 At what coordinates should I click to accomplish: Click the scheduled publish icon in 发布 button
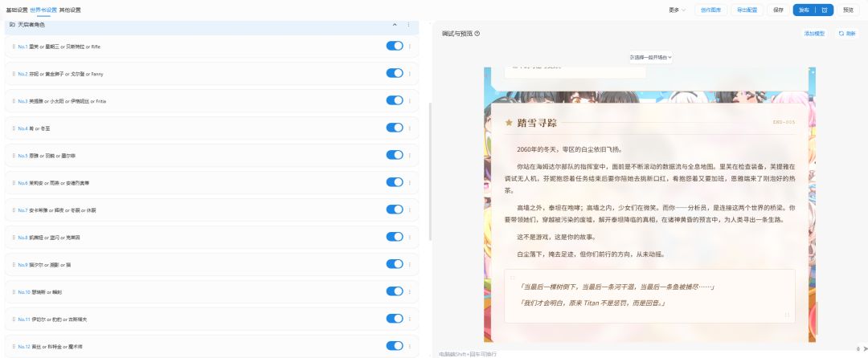point(825,10)
